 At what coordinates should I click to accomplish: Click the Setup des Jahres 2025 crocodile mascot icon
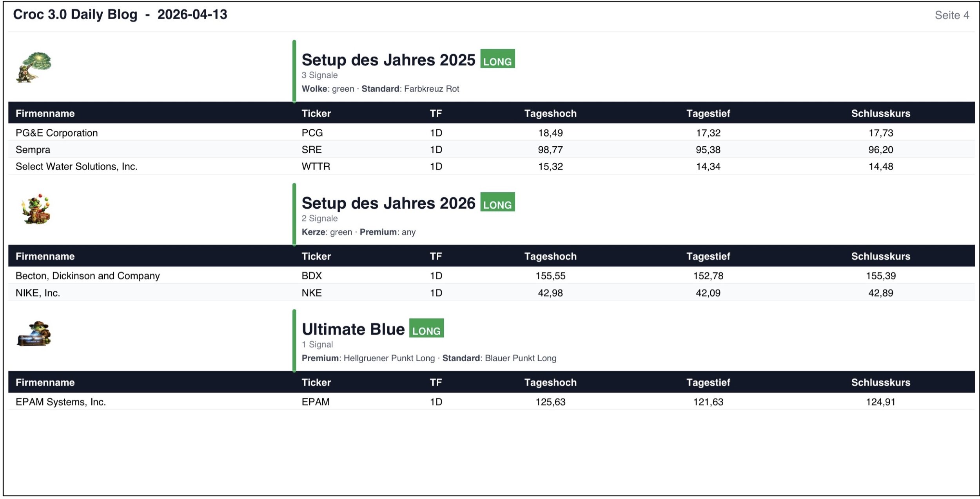point(34,67)
